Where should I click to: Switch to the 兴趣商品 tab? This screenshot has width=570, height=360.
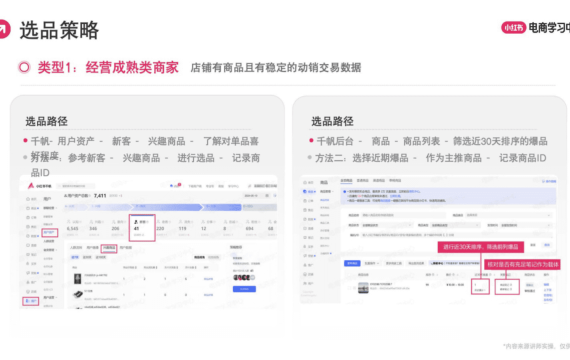(109, 248)
